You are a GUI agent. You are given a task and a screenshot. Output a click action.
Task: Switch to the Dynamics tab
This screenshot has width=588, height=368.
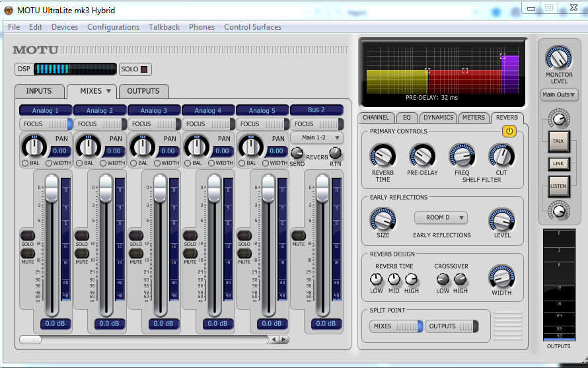click(438, 118)
